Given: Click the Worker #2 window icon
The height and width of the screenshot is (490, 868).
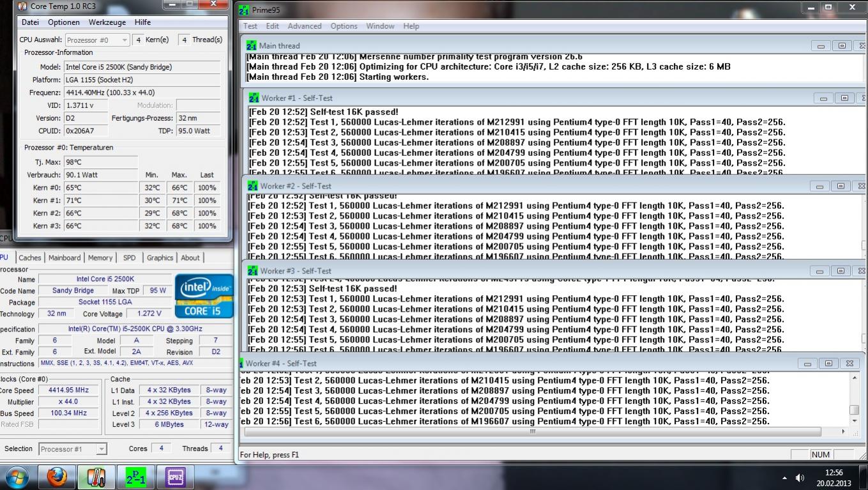Looking at the screenshot, I should pos(253,186).
